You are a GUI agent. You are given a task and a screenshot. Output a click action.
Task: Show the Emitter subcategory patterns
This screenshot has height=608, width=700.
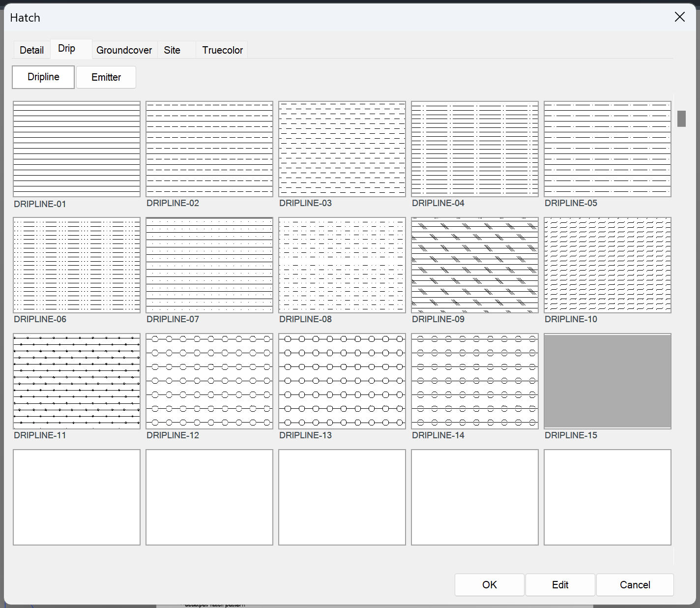point(106,77)
